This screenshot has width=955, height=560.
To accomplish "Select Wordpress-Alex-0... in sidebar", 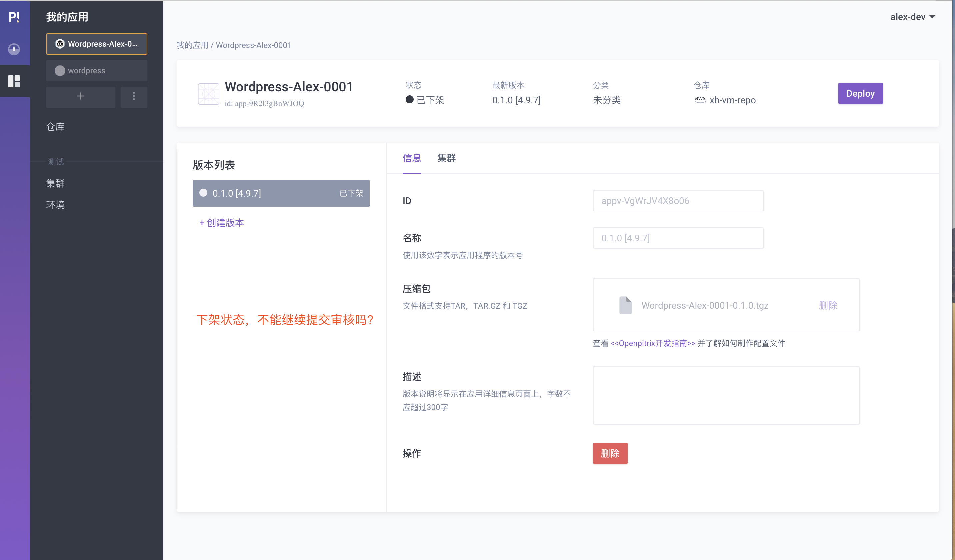I will coord(97,44).
